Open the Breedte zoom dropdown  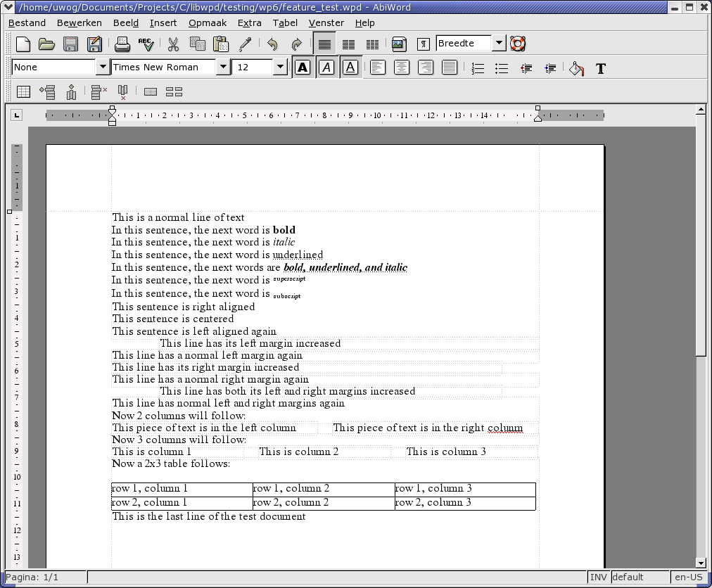pyautogui.click(x=499, y=44)
